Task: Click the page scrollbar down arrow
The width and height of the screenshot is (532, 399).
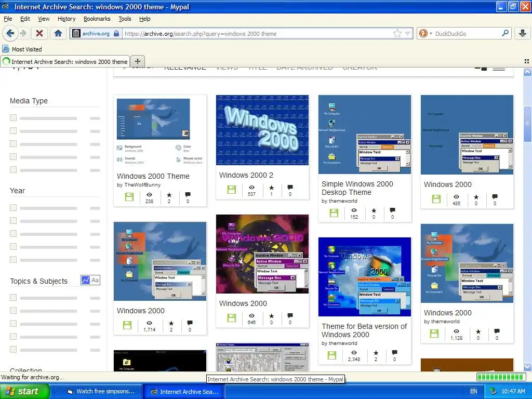Action: pos(527,367)
